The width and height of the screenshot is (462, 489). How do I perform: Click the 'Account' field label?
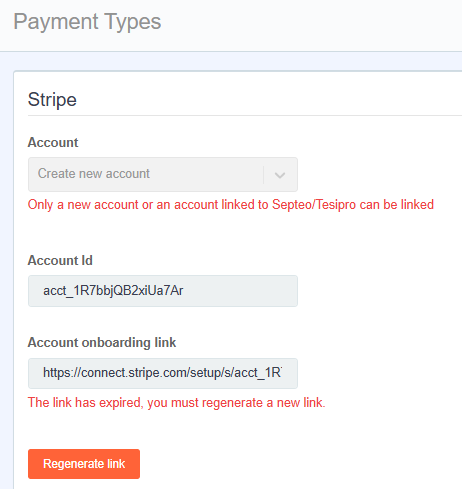(53, 142)
